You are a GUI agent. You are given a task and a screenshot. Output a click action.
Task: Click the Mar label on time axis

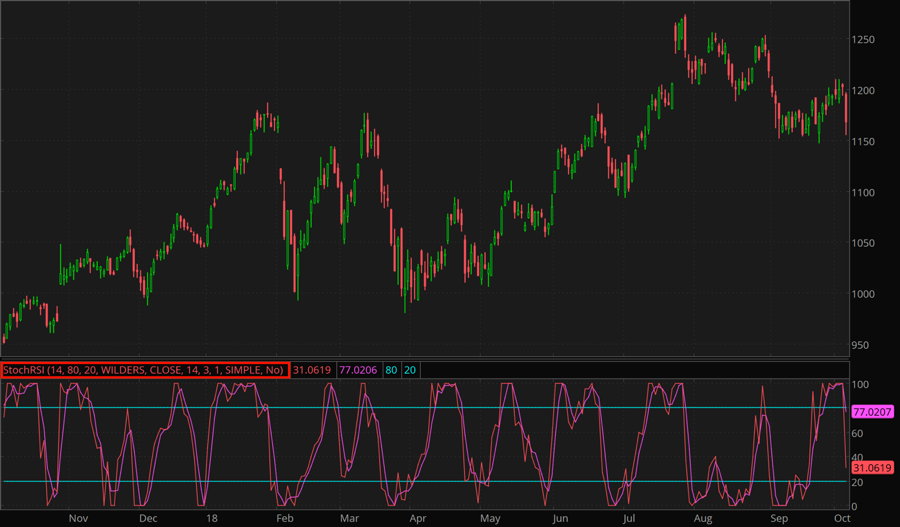pyautogui.click(x=349, y=519)
